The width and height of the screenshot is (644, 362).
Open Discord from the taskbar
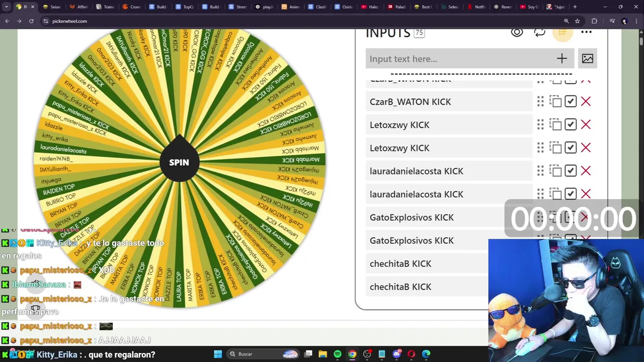(x=396, y=354)
